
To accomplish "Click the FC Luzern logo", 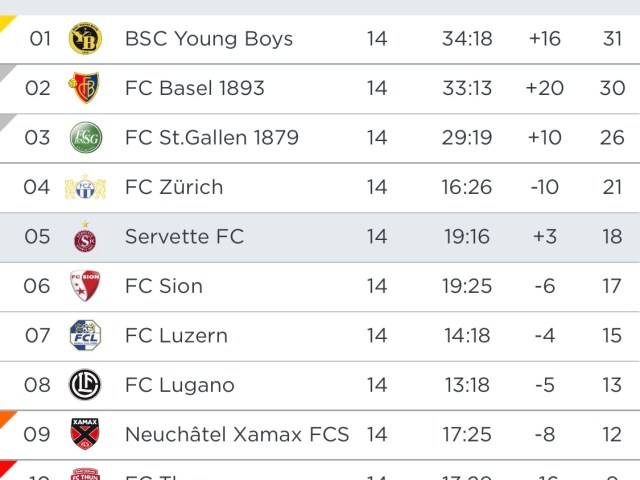I will click(85, 335).
